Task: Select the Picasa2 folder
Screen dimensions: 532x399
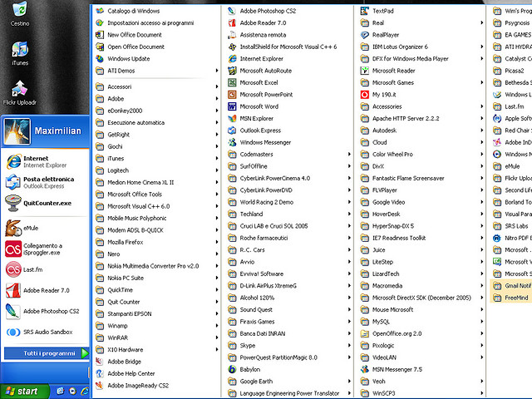Action: click(x=511, y=70)
